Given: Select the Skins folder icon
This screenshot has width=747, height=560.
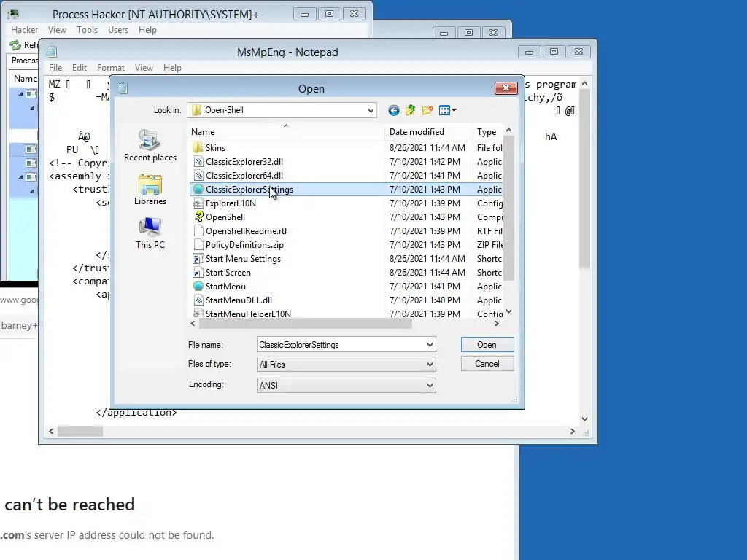Looking at the screenshot, I should pyautogui.click(x=198, y=147).
